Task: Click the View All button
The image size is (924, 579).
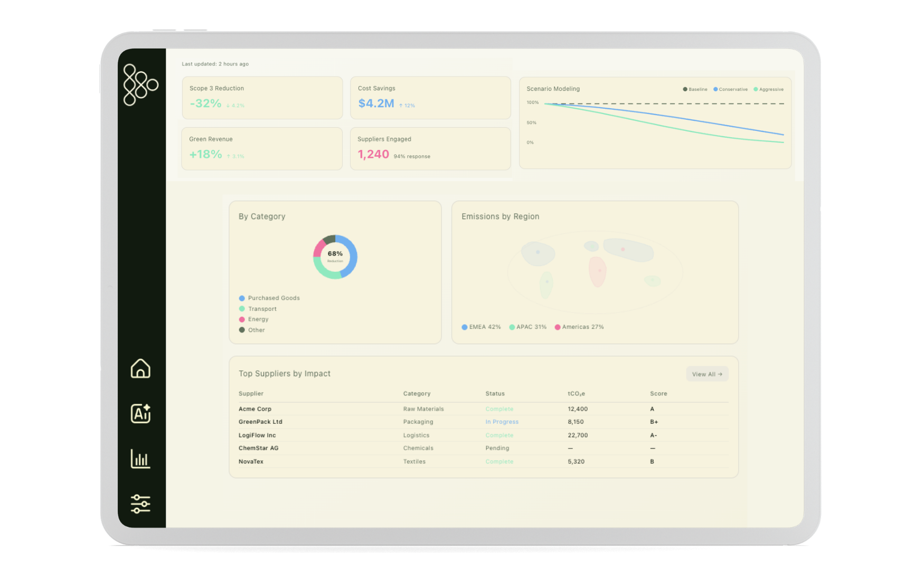Action: tap(707, 374)
